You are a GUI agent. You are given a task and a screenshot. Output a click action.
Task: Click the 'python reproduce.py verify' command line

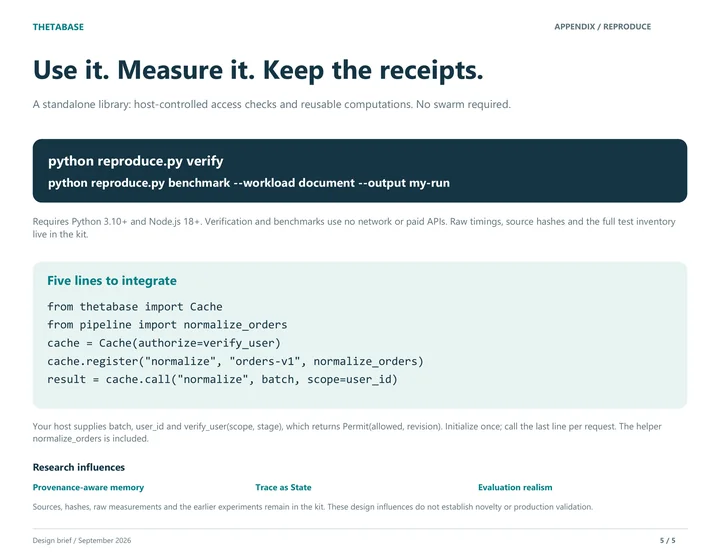pos(135,161)
